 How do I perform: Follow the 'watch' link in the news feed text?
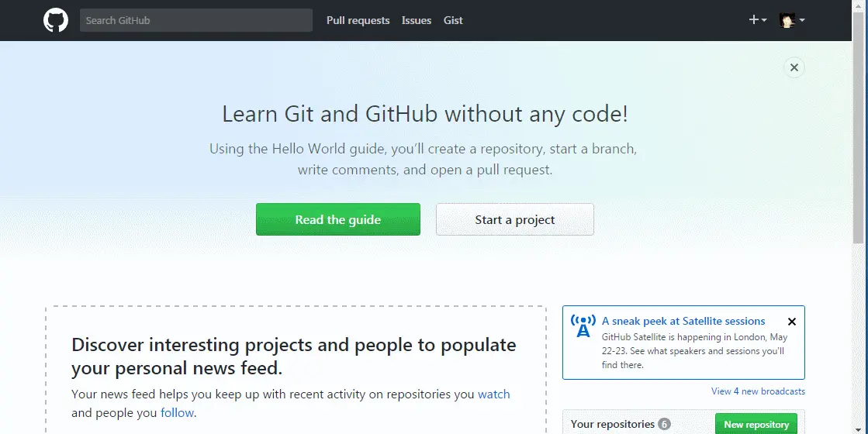click(494, 394)
